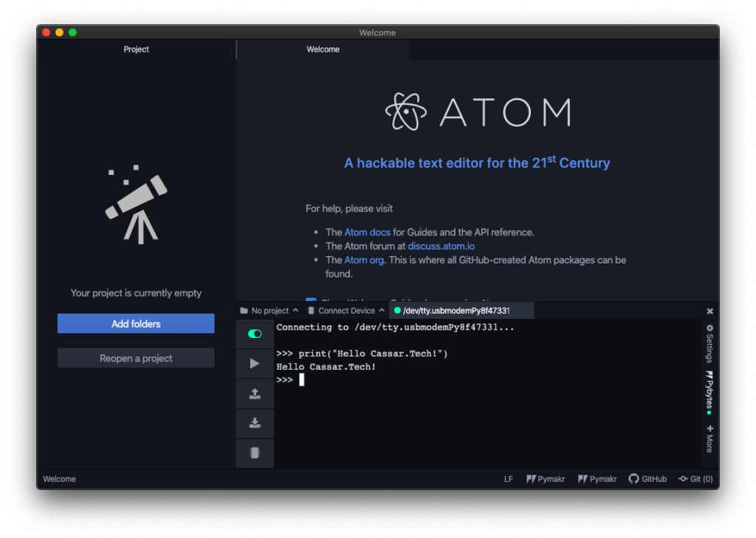Click the Welcome label in status bar
Screen dimensions: 756x538
(x=59, y=479)
